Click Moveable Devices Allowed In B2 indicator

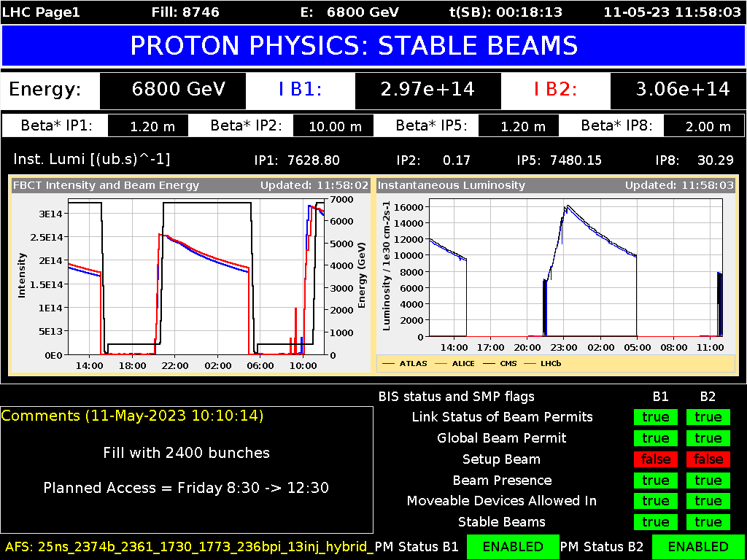708,501
